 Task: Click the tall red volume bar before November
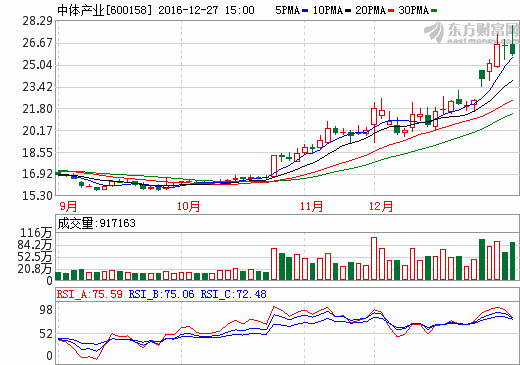(x=274, y=264)
